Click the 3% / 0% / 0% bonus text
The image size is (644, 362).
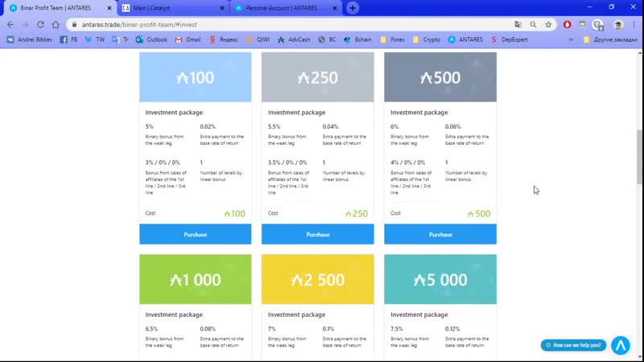coord(163,162)
